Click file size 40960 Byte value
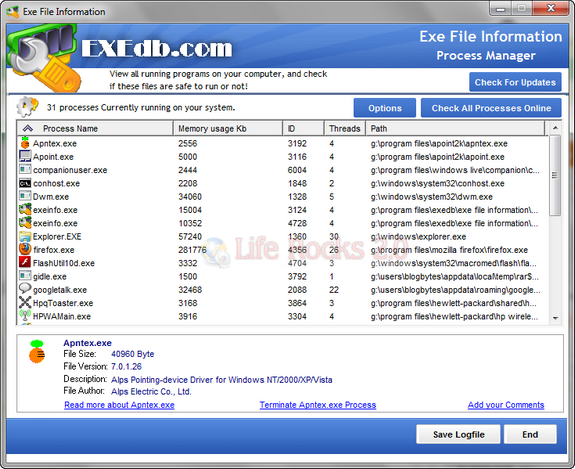Image resolution: width=575 pixels, height=469 pixels. 132,354
